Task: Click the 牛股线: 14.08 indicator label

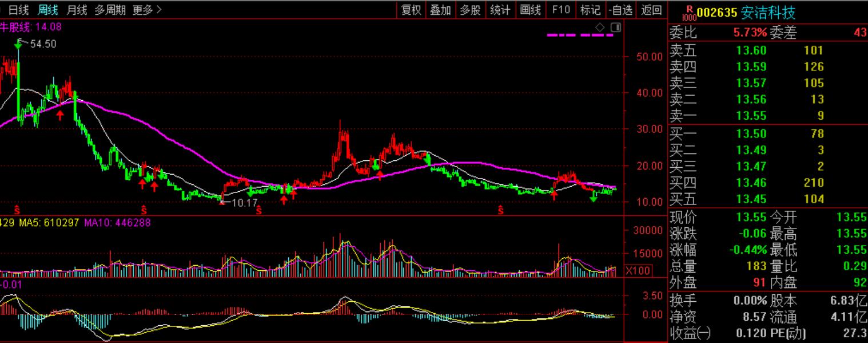Action: 31,26
